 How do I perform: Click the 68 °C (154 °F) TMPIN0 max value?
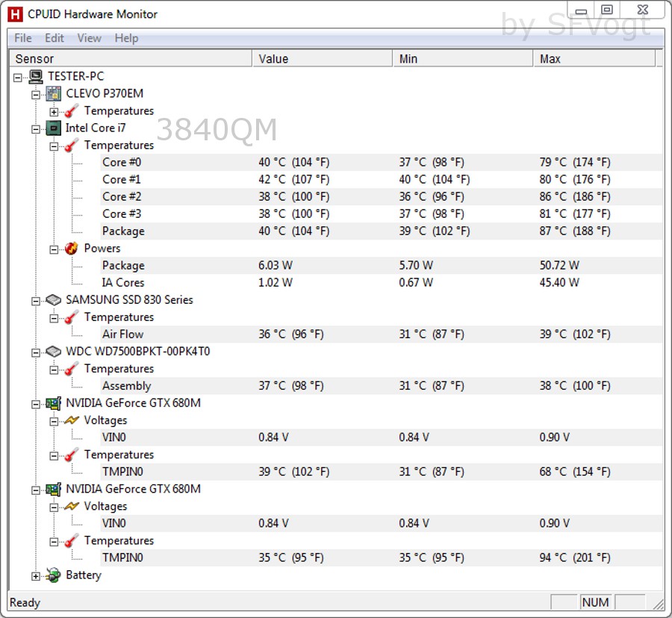point(575,472)
